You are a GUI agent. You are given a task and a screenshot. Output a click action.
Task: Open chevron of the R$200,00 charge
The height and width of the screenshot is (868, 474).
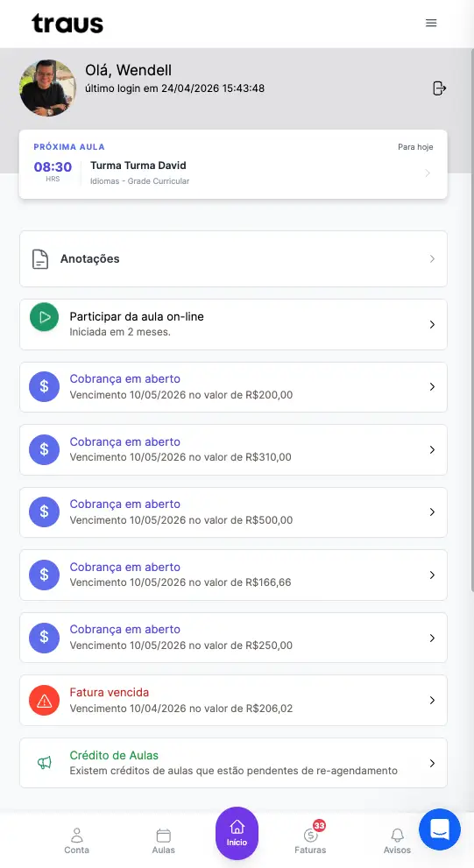tap(432, 386)
